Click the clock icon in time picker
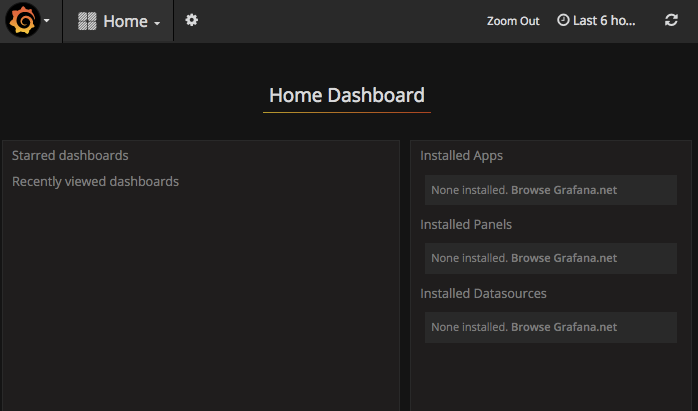 point(563,20)
